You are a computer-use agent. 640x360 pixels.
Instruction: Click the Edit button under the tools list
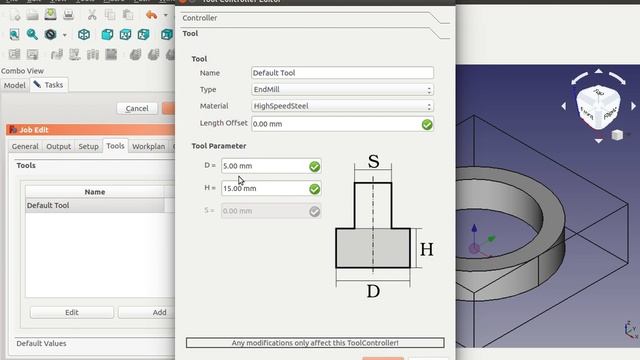pyautogui.click(x=72, y=313)
